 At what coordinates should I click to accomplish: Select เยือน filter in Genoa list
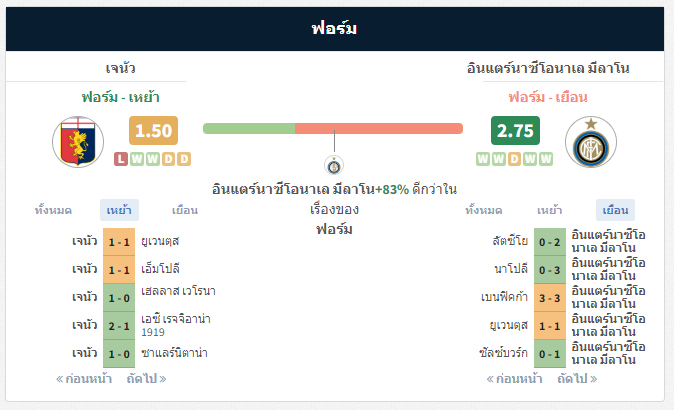(183, 210)
